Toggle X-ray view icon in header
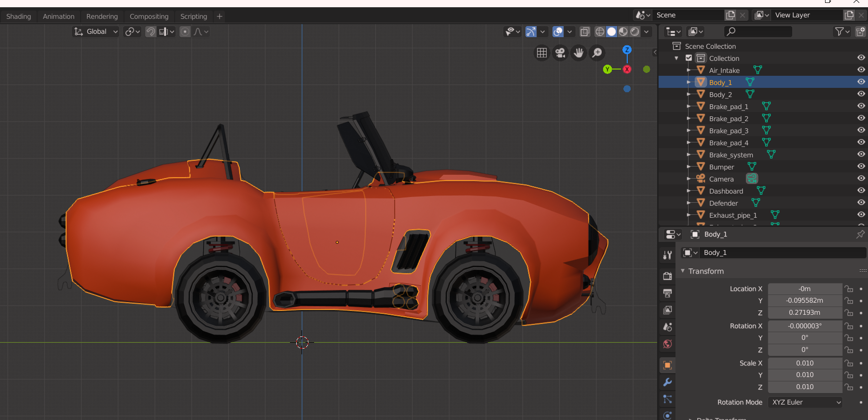 pyautogui.click(x=585, y=32)
